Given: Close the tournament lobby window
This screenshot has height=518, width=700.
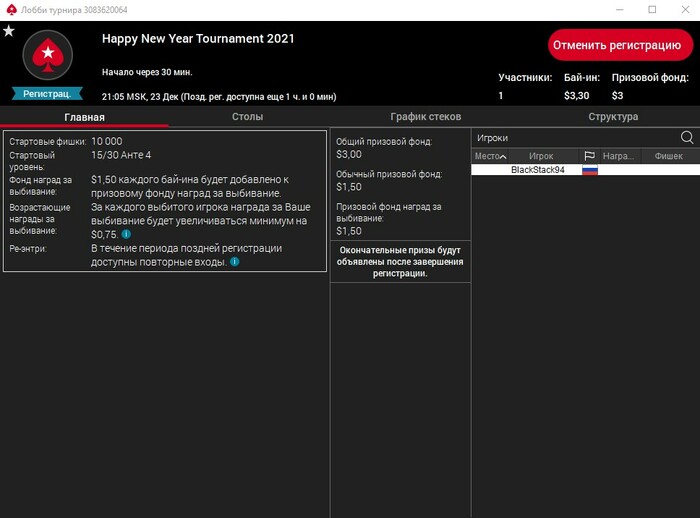Looking at the screenshot, I should (x=685, y=9).
